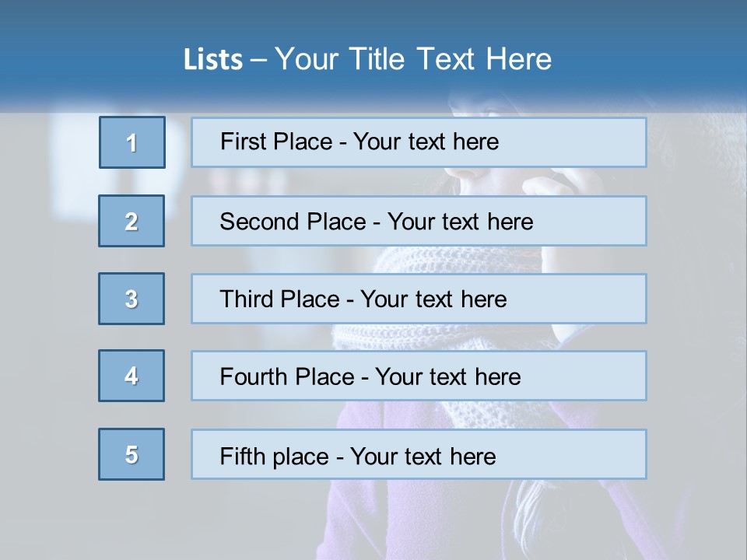
Task: Click the bold word Lists in title
Action: (213, 60)
